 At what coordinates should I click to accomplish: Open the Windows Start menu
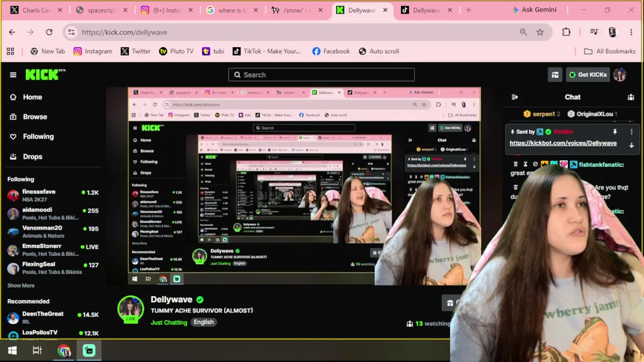13,350
